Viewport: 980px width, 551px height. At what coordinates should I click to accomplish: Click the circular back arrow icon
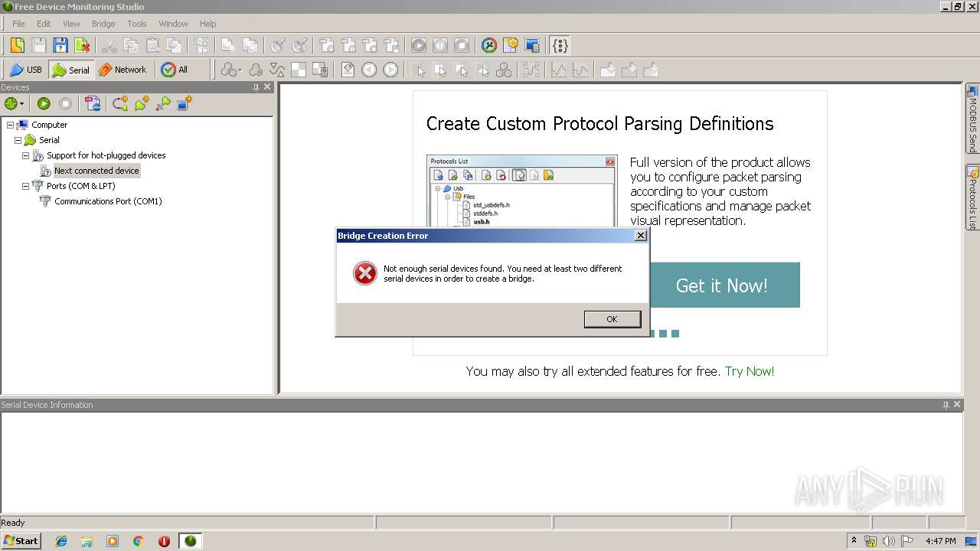coord(369,70)
